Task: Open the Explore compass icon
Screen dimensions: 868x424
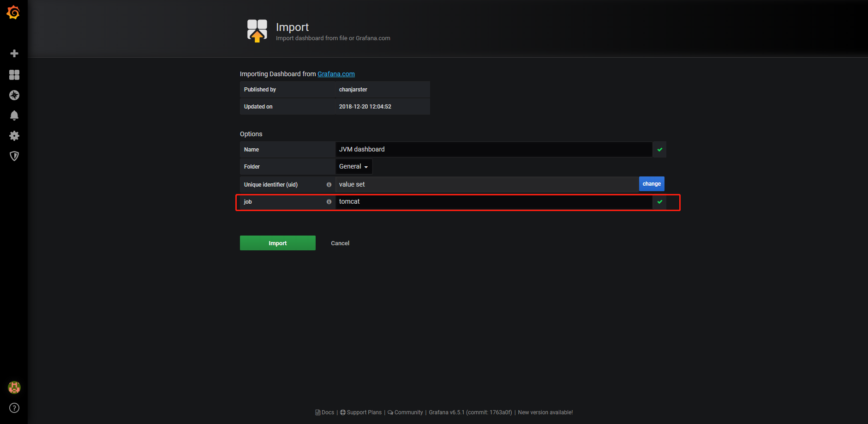Action: (14, 95)
